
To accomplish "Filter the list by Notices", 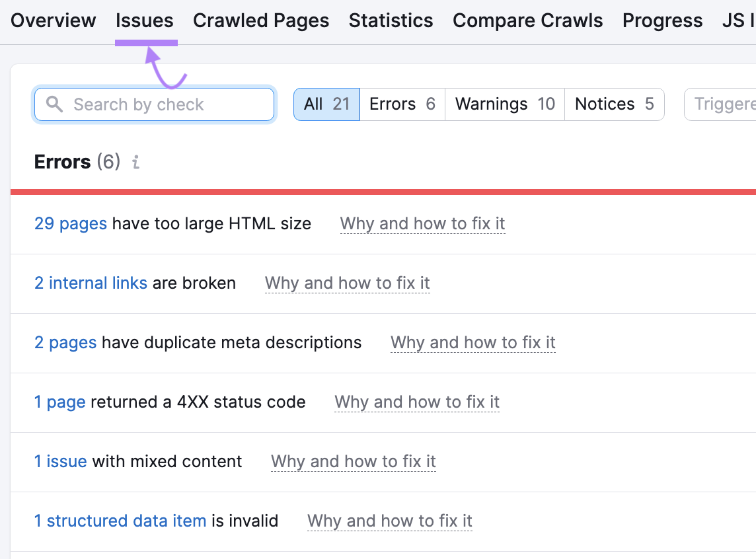I will tap(613, 104).
